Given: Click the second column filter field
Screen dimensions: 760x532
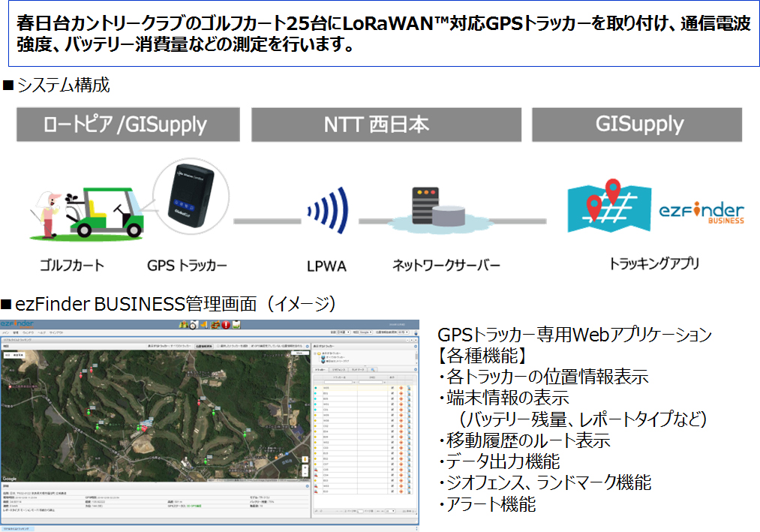Looking at the screenshot, I should coord(371,382).
